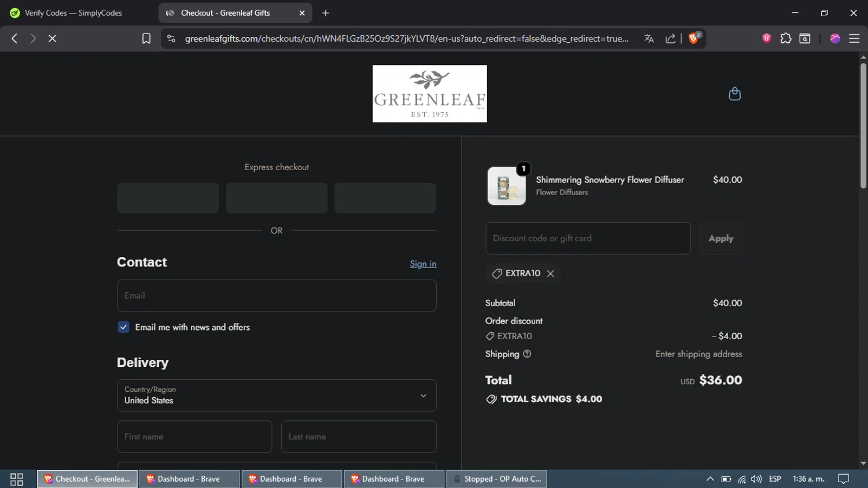Image resolution: width=868 pixels, height=488 pixels.
Task: Click the translate page icon
Action: click(649, 38)
